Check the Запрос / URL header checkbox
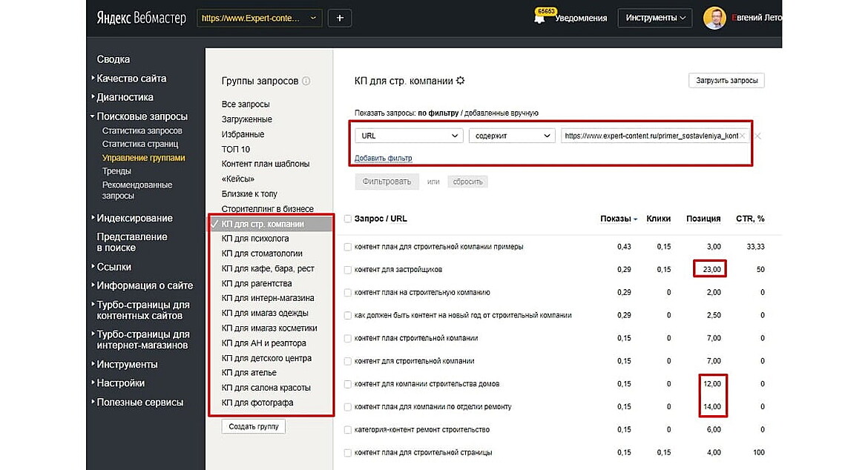 (x=347, y=218)
